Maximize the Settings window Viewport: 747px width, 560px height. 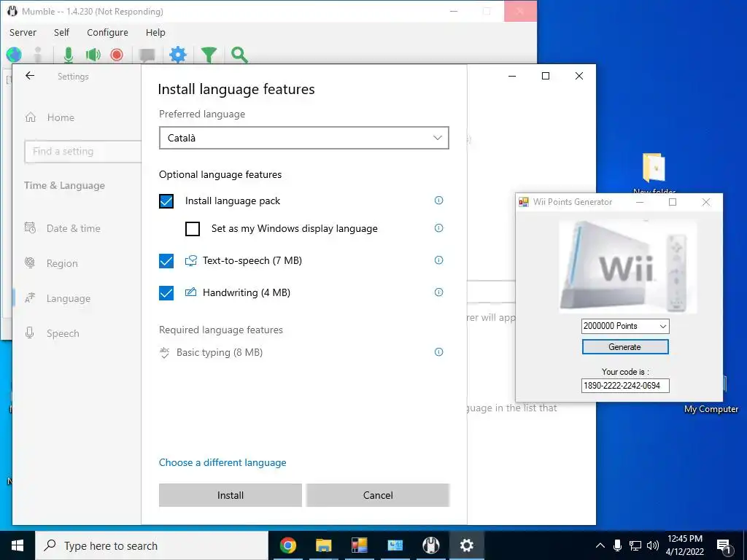(x=546, y=76)
